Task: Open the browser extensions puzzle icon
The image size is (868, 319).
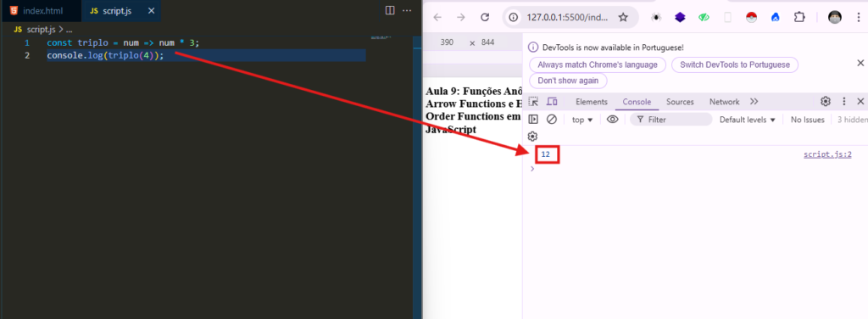Action: click(x=798, y=17)
